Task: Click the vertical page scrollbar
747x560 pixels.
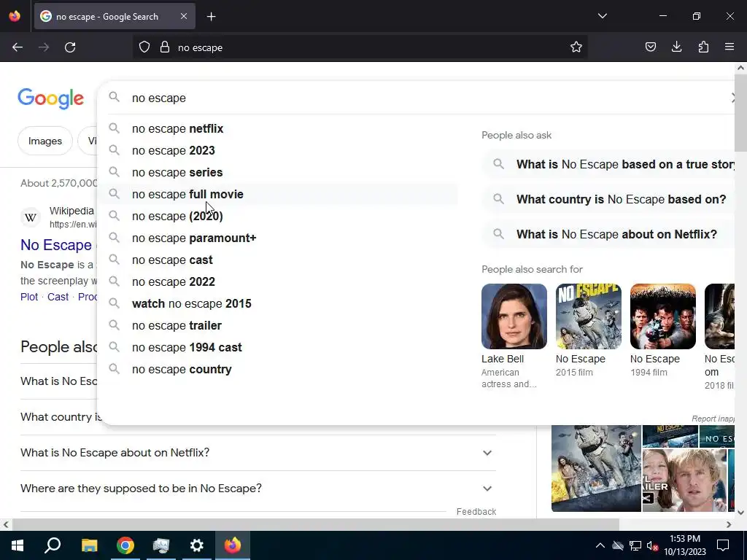Action: coord(740,114)
